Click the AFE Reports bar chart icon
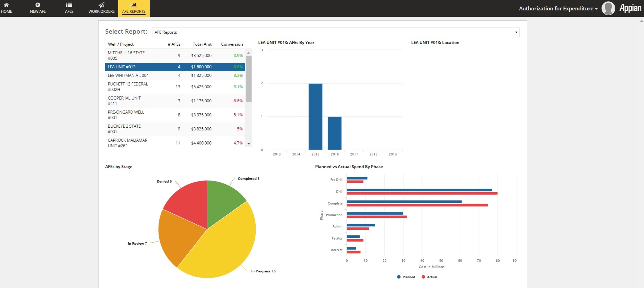Viewport: 644px width, 288px height. [133, 5]
